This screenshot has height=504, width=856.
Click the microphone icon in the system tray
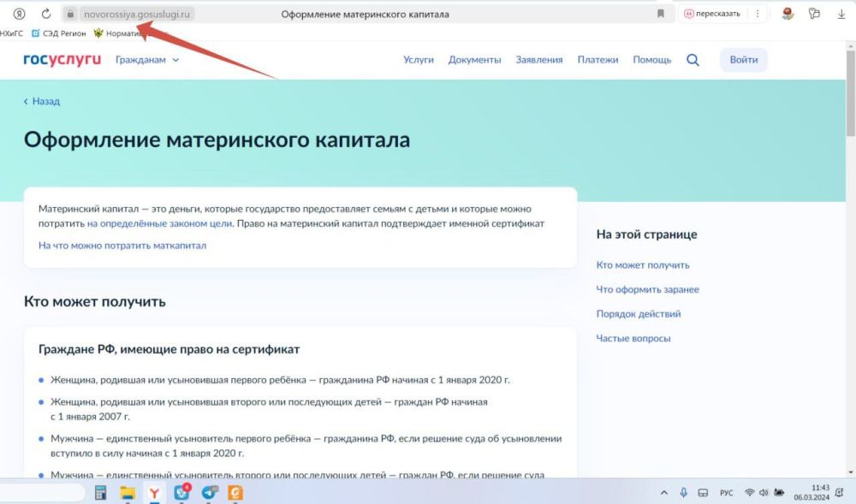683,492
